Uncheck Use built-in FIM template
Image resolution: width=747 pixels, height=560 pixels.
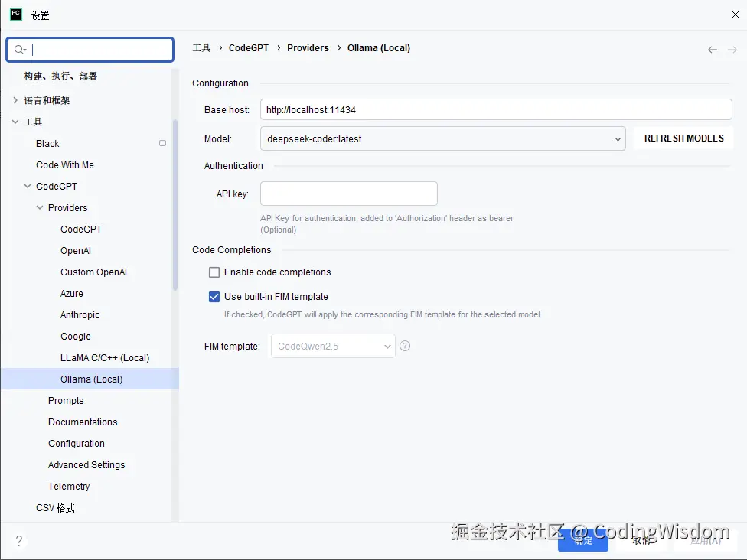(x=214, y=297)
